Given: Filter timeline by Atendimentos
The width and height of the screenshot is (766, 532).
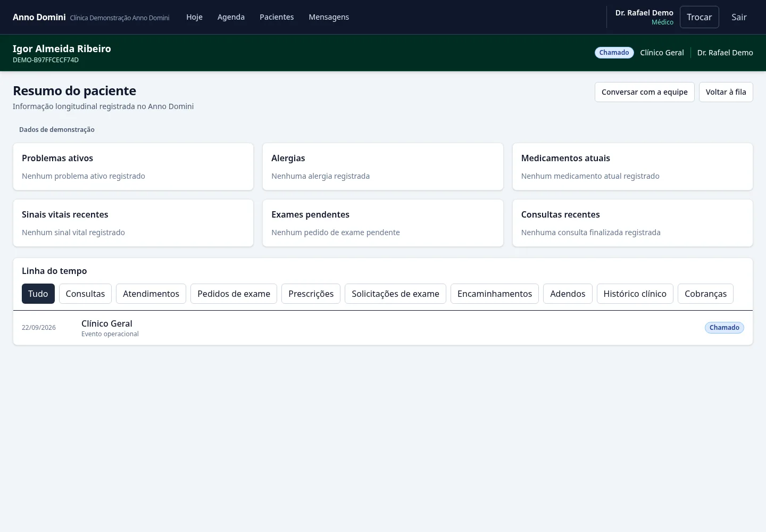Looking at the screenshot, I should point(151,294).
